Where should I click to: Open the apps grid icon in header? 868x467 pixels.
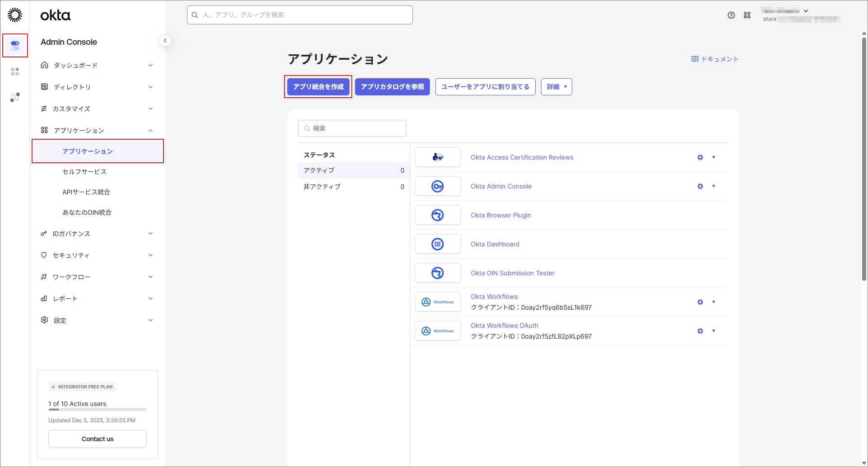(747, 15)
